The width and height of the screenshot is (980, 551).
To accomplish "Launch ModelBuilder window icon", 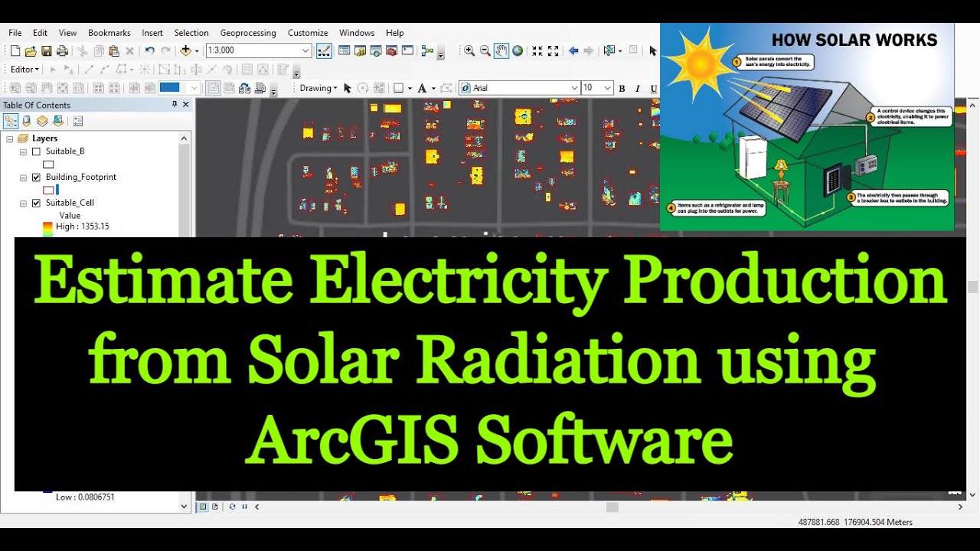I will pyautogui.click(x=427, y=51).
